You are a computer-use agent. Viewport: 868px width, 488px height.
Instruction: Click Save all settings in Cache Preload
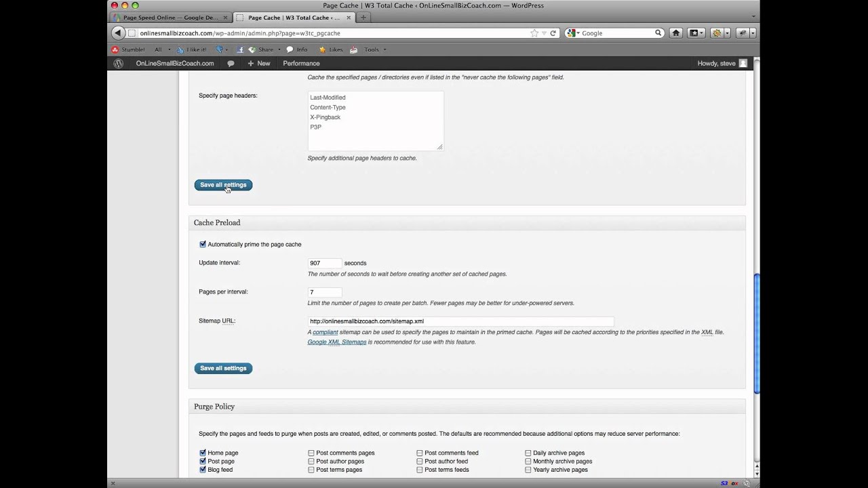coord(223,368)
